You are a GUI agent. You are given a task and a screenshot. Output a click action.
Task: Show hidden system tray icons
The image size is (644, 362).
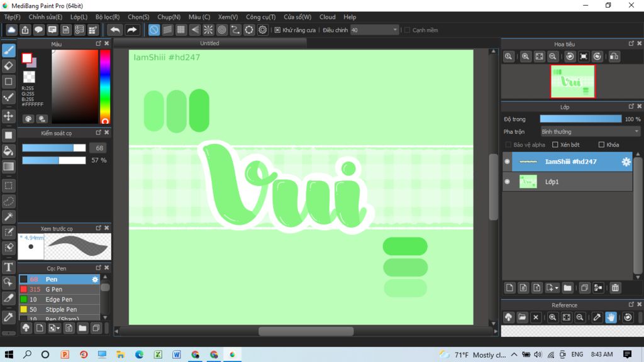(x=514, y=354)
